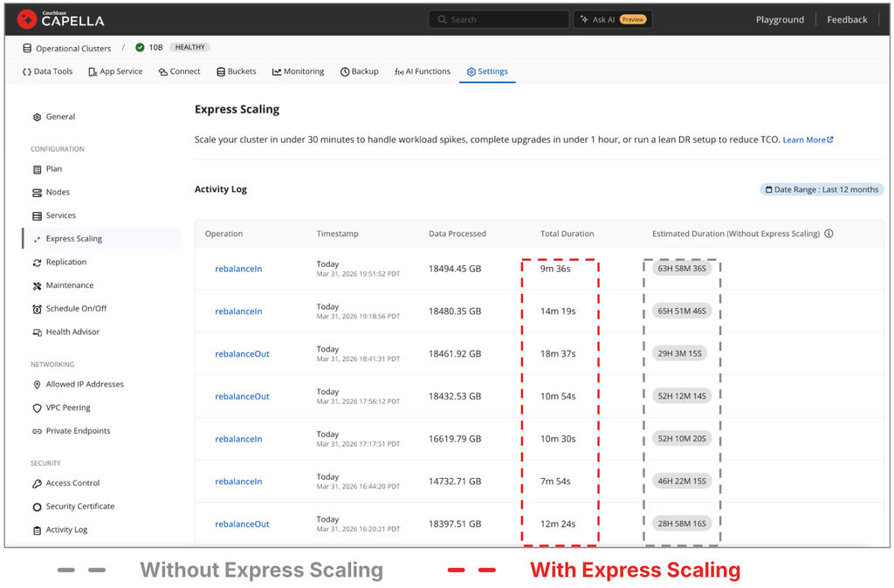Click the green healthy checkmark icon

pos(140,47)
